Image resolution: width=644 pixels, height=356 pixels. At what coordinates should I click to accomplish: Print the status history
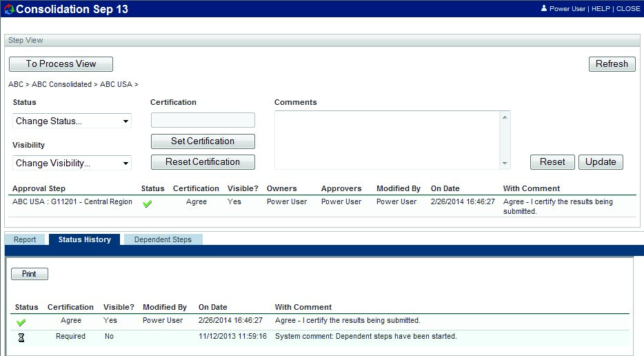point(29,274)
